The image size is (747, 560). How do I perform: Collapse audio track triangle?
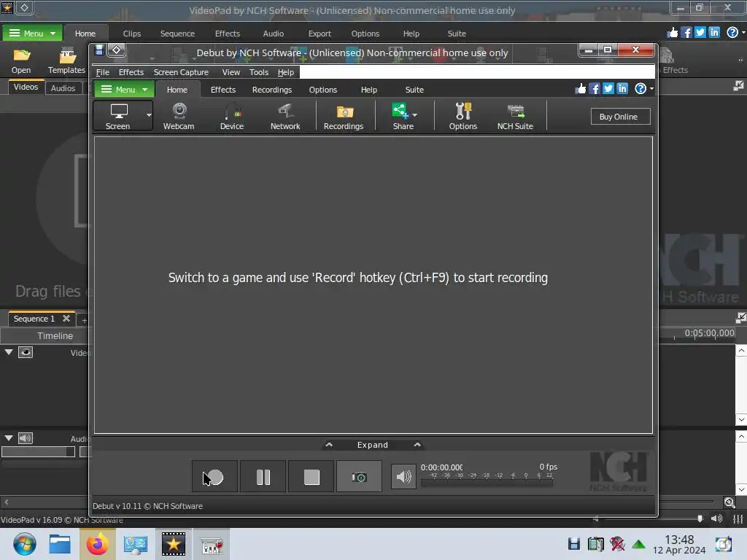coord(9,437)
